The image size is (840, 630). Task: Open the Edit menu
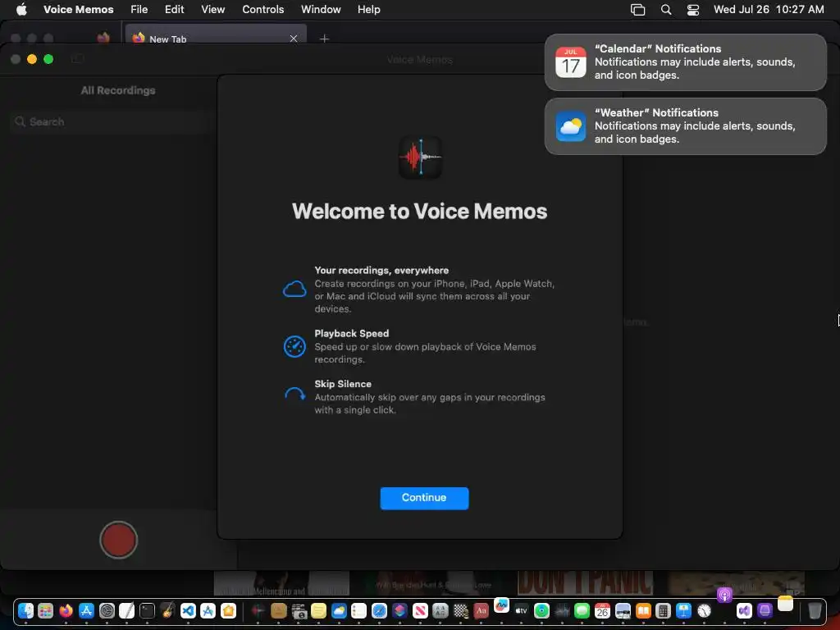174,9
